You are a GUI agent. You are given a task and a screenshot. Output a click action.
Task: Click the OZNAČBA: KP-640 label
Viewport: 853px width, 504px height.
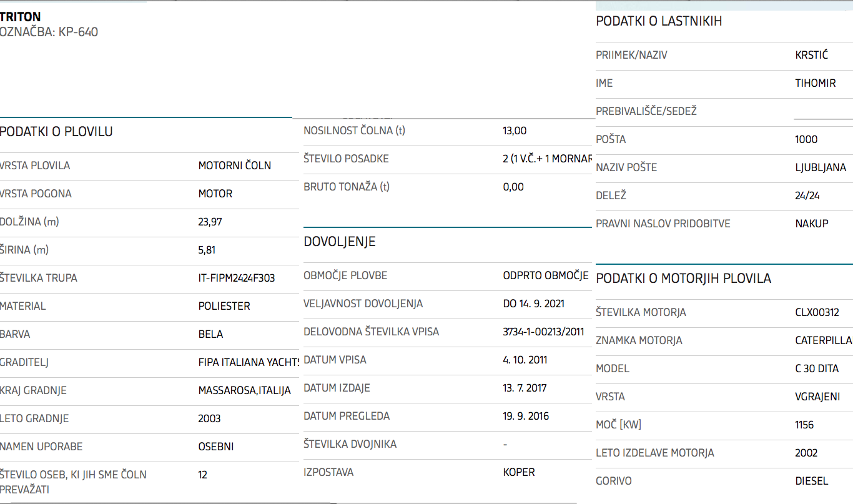pyautogui.click(x=49, y=32)
